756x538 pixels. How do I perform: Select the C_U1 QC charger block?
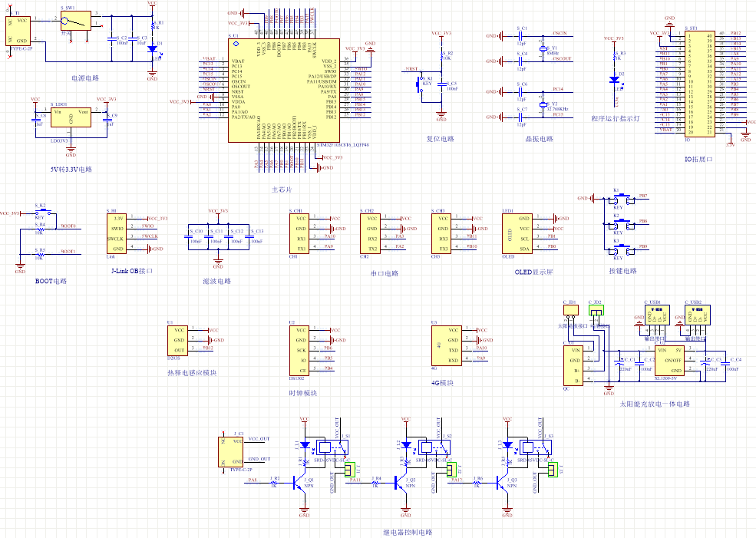[x=573, y=365]
